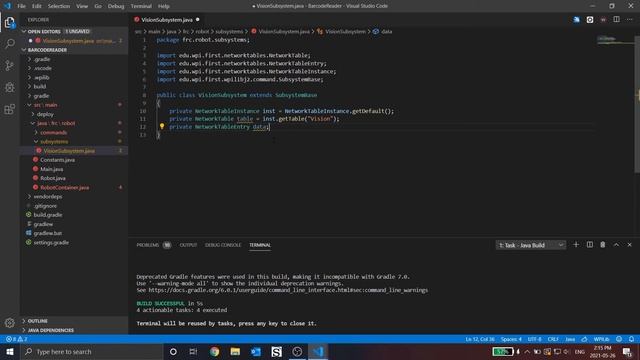Viewport: 640px width, 360px height.
Task: Maximize the panel size with caret icon
Action: (616, 244)
